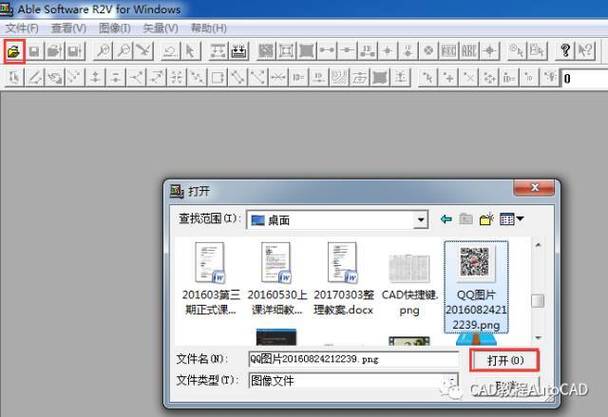Click the Help question mark icon
608x417 pixels.
pyautogui.click(x=565, y=50)
